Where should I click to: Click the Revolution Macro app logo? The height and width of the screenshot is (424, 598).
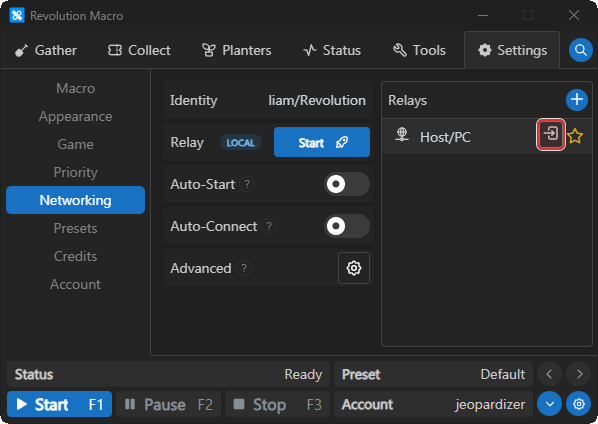[17, 15]
